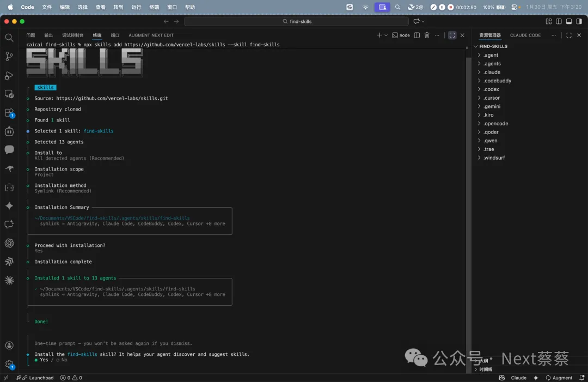Open the Search view in activity bar
588x382 pixels.
(x=9, y=38)
